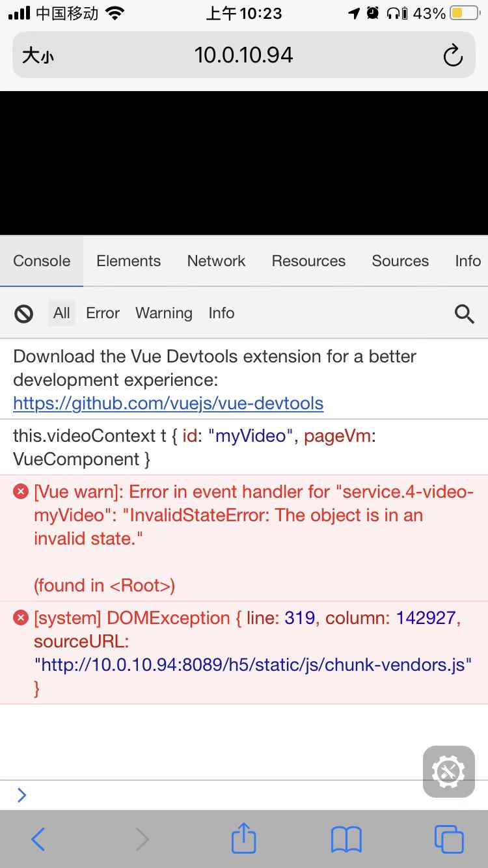
Task: Filter console to Error messages
Action: tap(103, 313)
